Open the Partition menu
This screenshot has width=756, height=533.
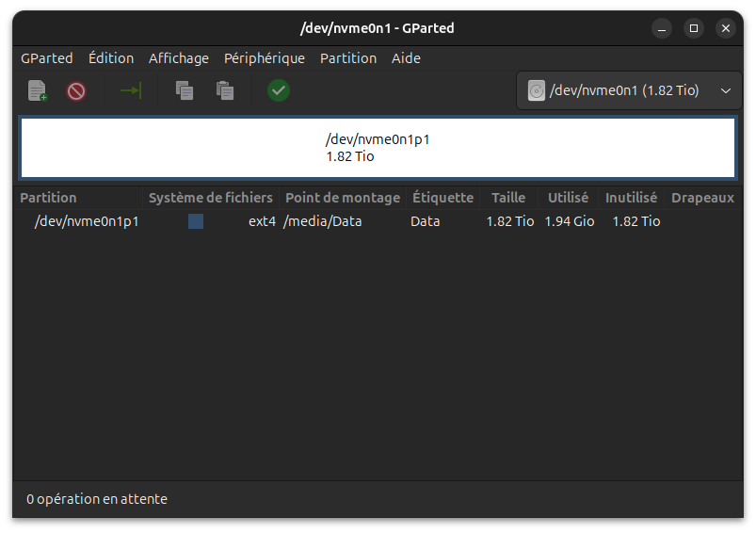click(348, 58)
